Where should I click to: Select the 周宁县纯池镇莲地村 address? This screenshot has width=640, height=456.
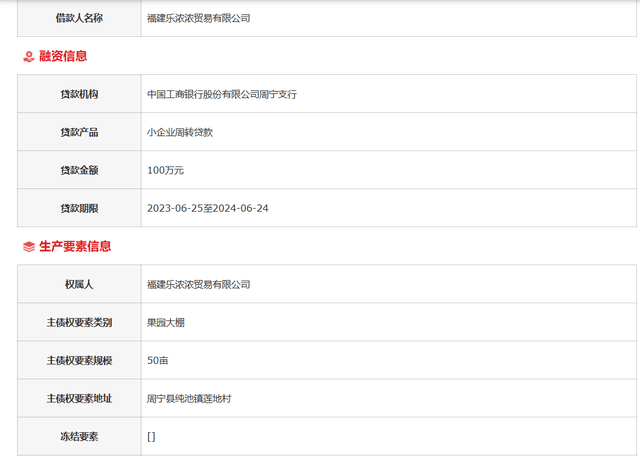point(189,398)
